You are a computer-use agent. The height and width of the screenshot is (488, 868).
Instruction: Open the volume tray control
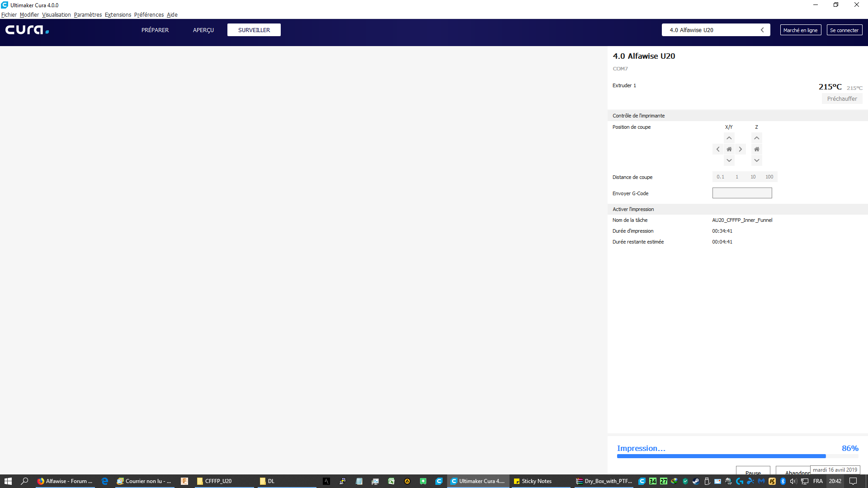[793, 481]
